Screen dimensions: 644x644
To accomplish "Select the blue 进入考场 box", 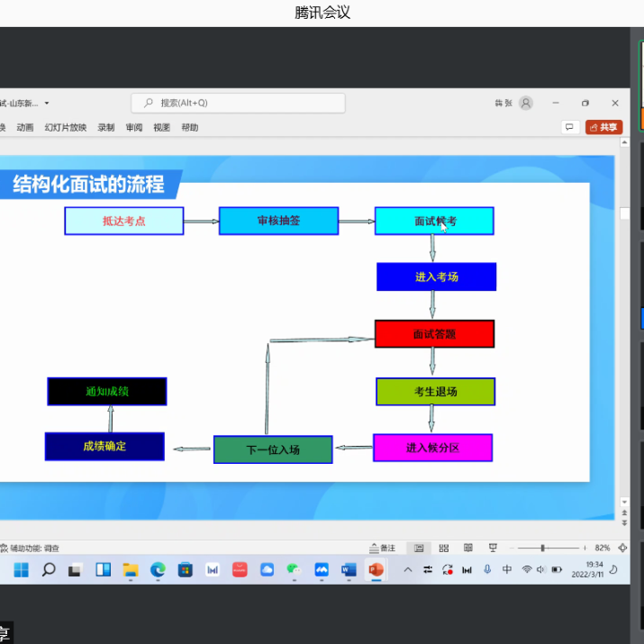I will click(436, 277).
